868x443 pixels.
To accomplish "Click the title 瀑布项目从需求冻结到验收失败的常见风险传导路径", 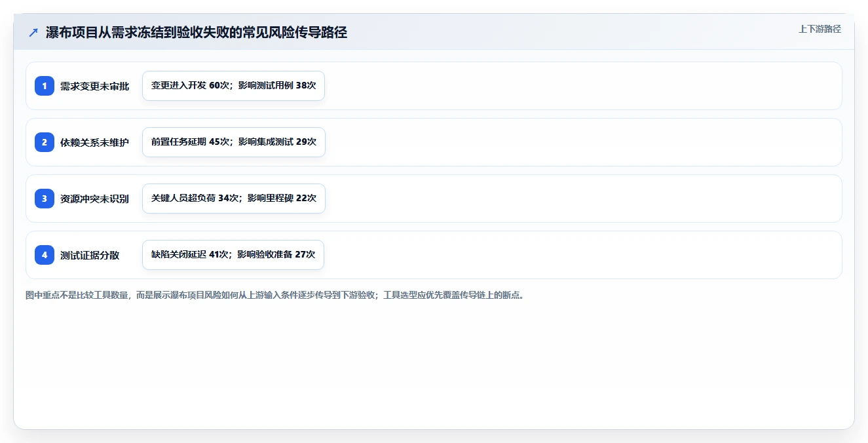I will pos(197,32).
